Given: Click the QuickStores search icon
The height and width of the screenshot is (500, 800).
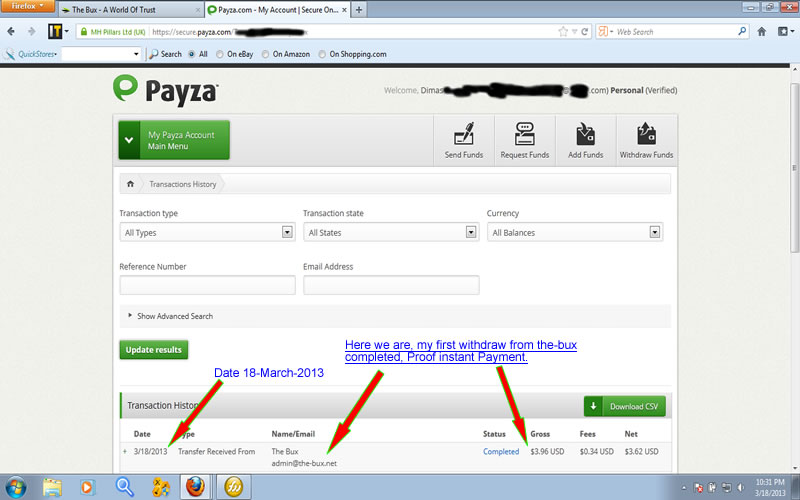Looking at the screenshot, I should click(9, 54).
